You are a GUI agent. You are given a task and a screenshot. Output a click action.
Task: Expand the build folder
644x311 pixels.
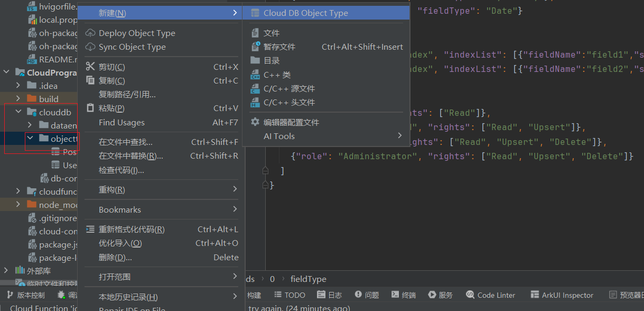click(18, 98)
